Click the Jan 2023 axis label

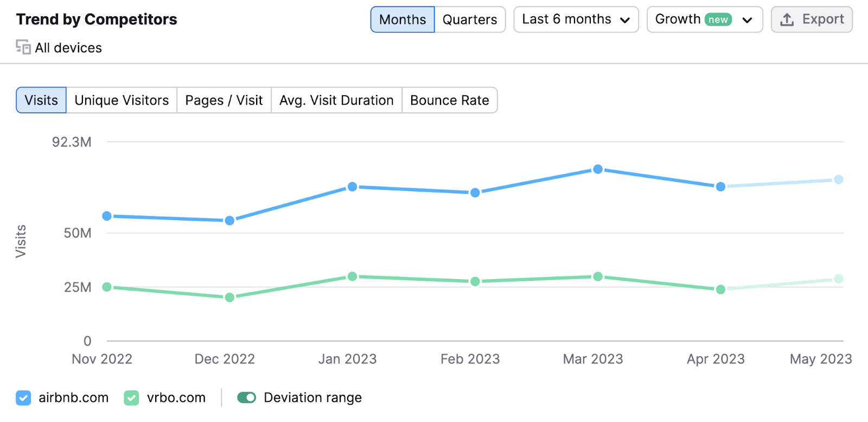coord(347,359)
